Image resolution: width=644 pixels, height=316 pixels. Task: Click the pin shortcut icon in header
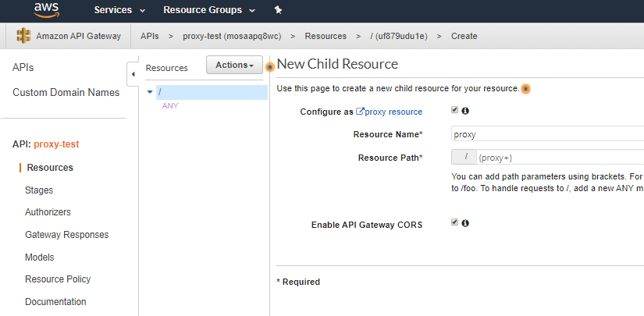(279, 10)
